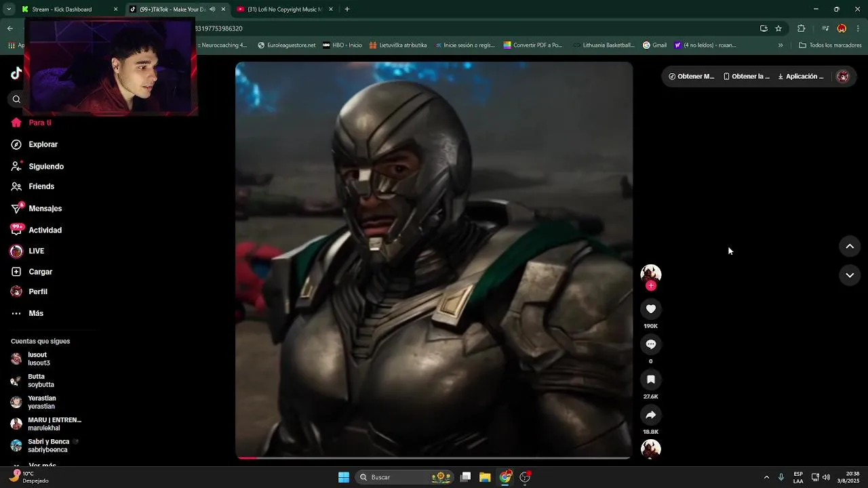Go to previous video with up chevron
The width and height of the screenshot is (868, 488).
coord(850,247)
